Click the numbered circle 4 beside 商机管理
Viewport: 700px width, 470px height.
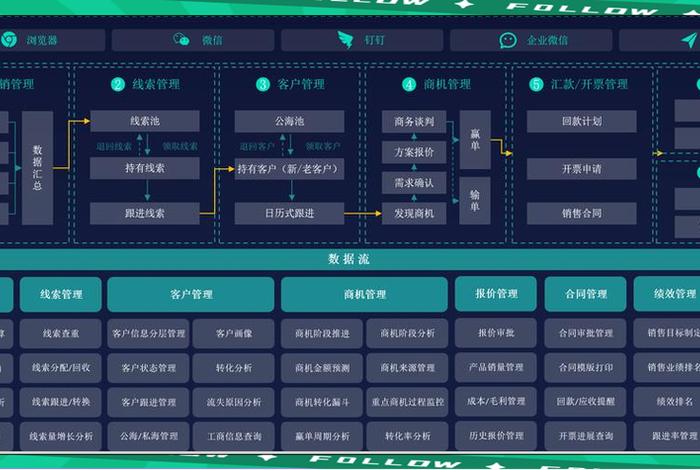(x=409, y=84)
